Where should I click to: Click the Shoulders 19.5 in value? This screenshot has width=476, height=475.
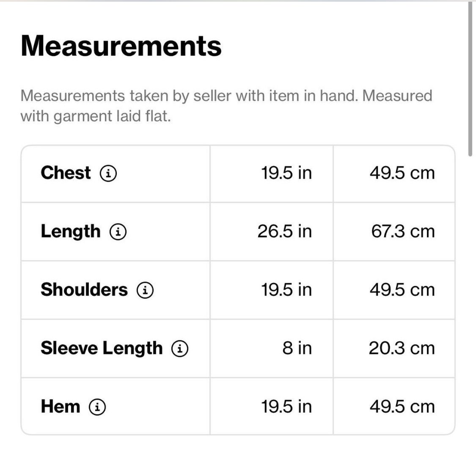click(x=286, y=290)
